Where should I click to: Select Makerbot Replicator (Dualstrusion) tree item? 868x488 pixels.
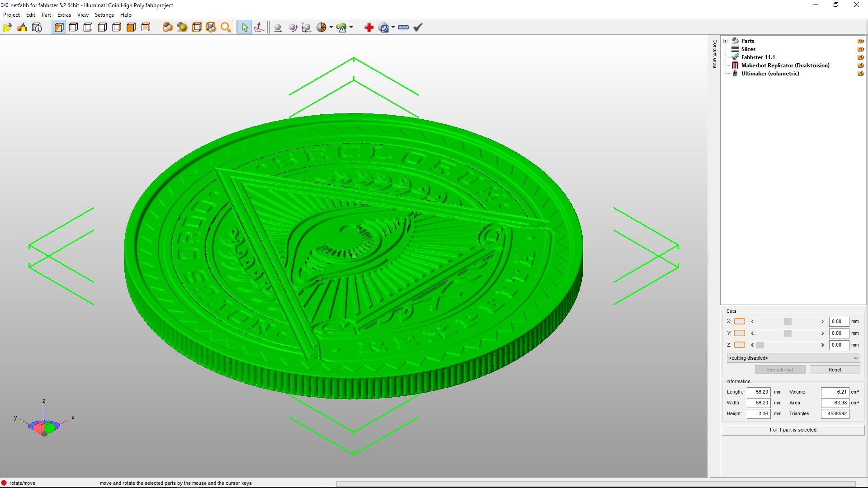point(785,66)
